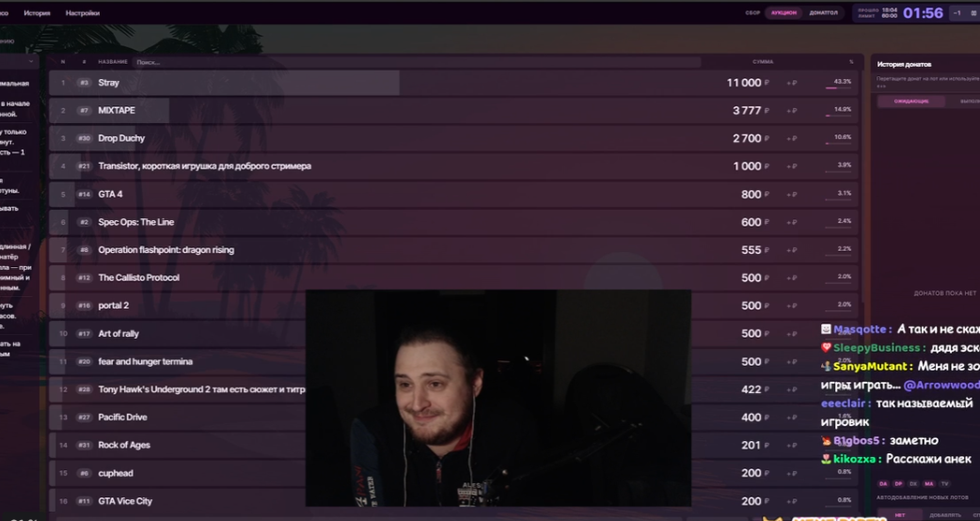Add rubles to the Drop Duchy lot
This screenshot has width=980, height=521.
click(792, 138)
